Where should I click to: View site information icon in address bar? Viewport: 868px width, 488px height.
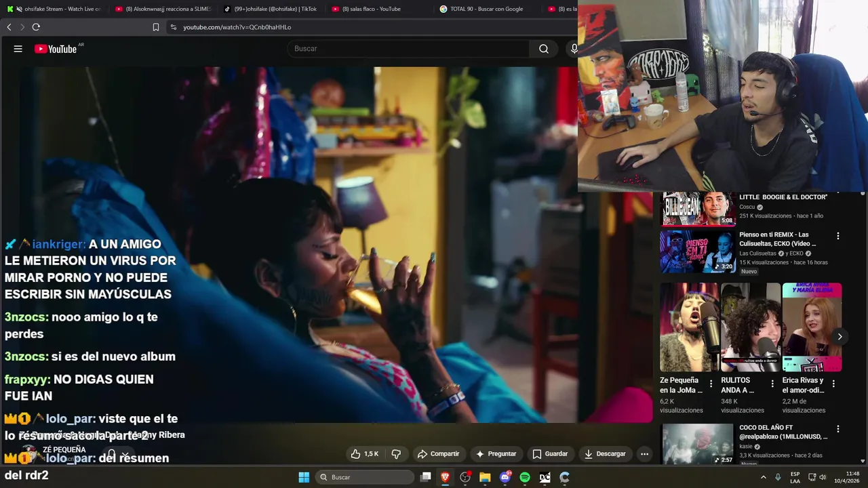click(173, 27)
